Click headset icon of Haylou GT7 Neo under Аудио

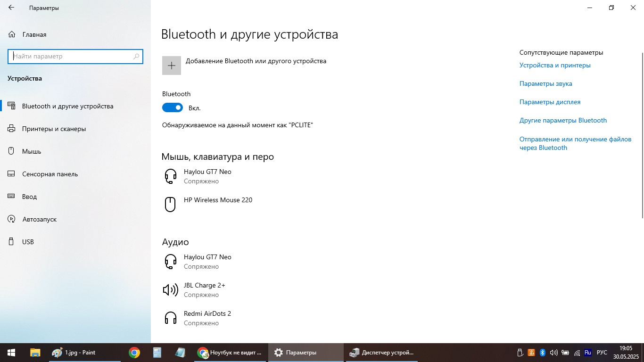(x=170, y=262)
